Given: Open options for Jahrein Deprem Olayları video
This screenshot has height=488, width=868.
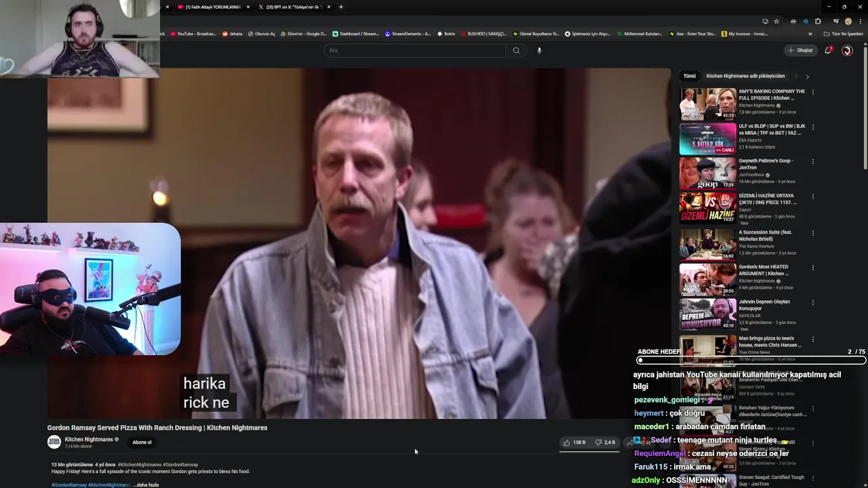Looking at the screenshot, I should click(813, 302).
